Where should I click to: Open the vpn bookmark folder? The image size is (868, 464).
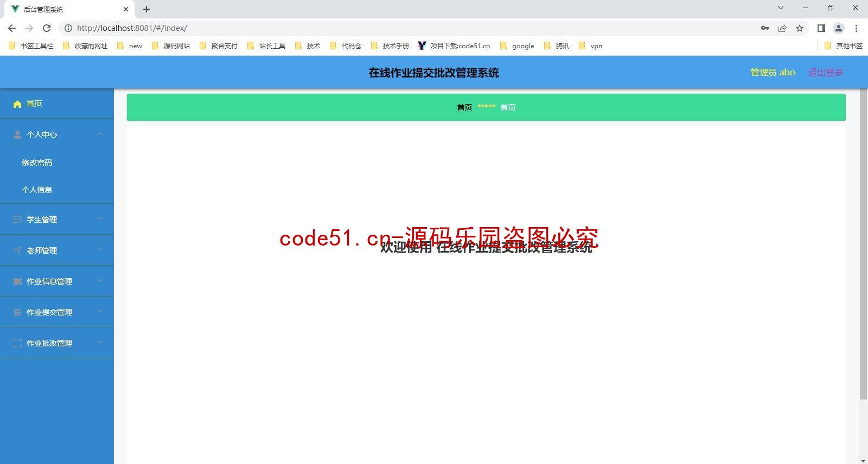click(590, 46)
